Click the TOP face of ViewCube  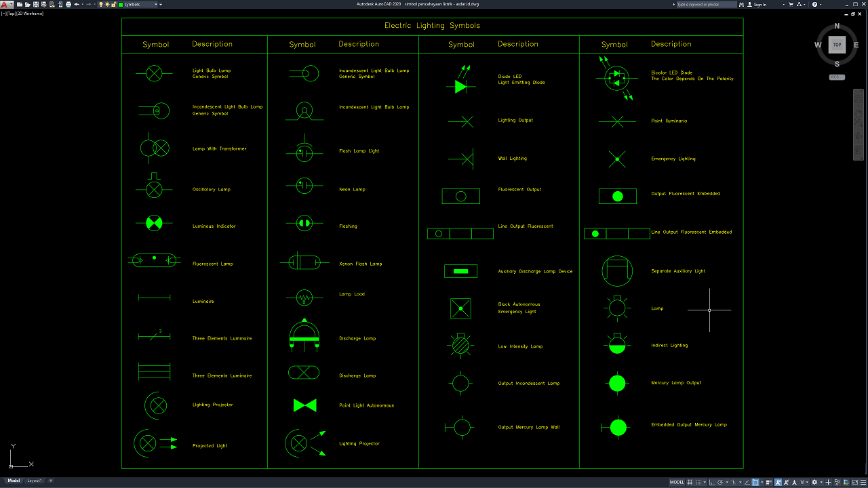(837, 45)
